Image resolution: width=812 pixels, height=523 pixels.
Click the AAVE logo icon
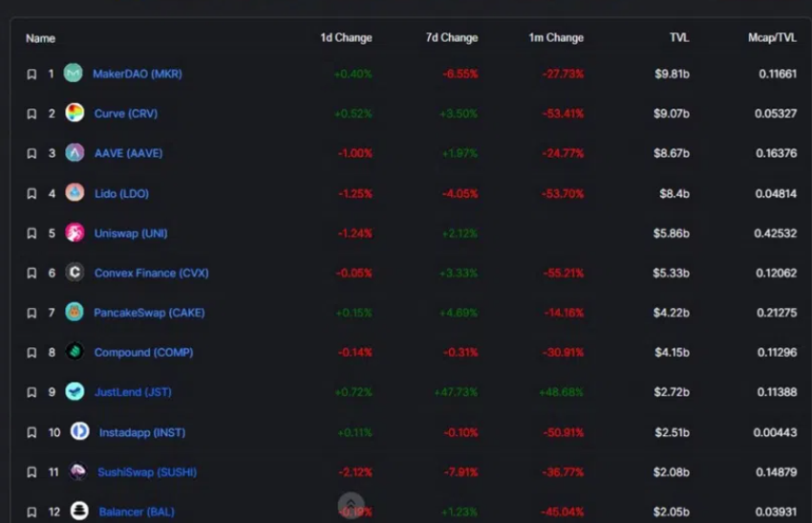pos(75,152)
